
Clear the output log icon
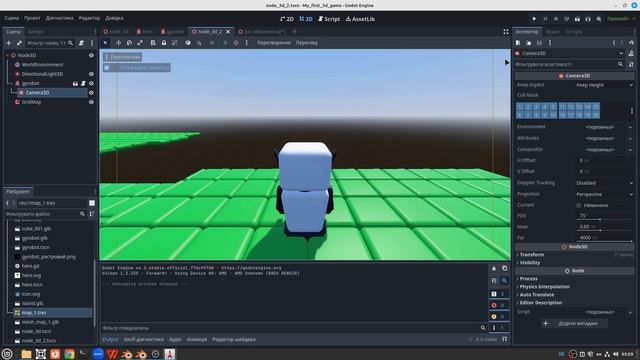coord(494,268)
